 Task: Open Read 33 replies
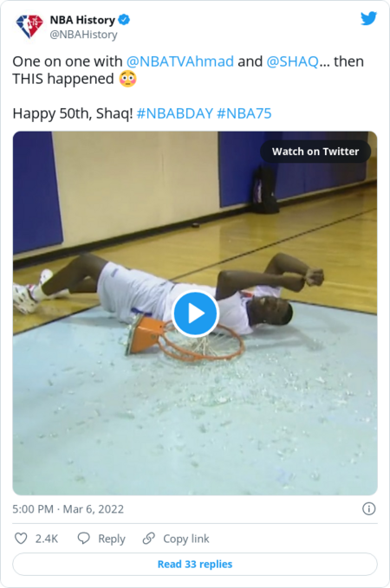195,564
